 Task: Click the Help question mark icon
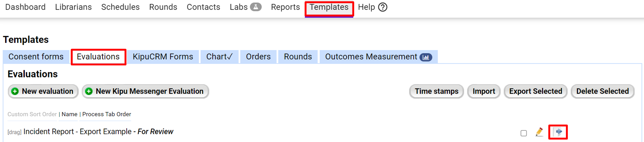click(382, 7)
